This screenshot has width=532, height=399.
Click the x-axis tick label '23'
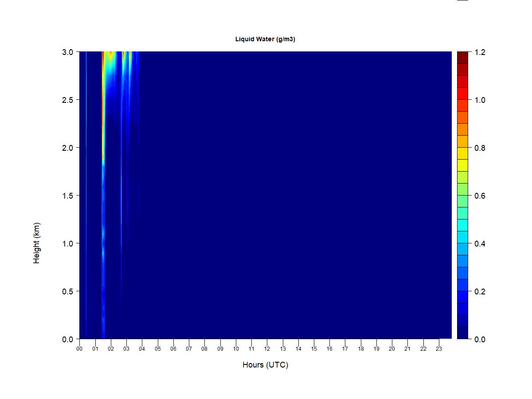click(439, 349)
